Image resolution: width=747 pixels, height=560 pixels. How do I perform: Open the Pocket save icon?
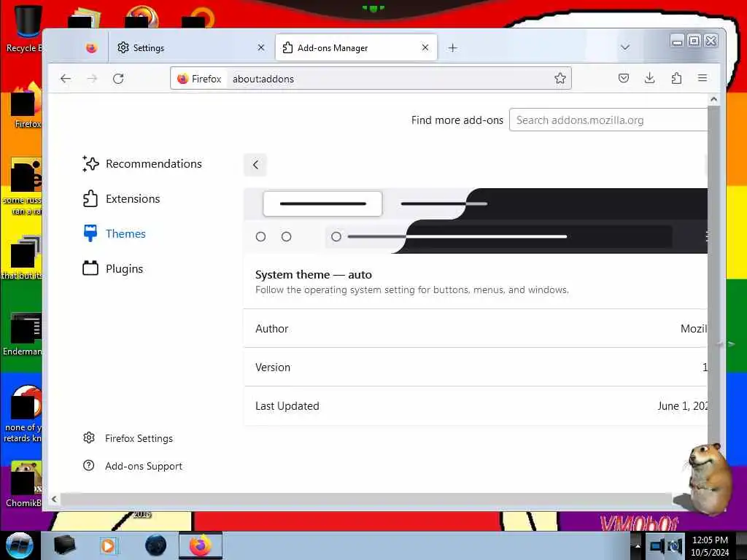623,78
